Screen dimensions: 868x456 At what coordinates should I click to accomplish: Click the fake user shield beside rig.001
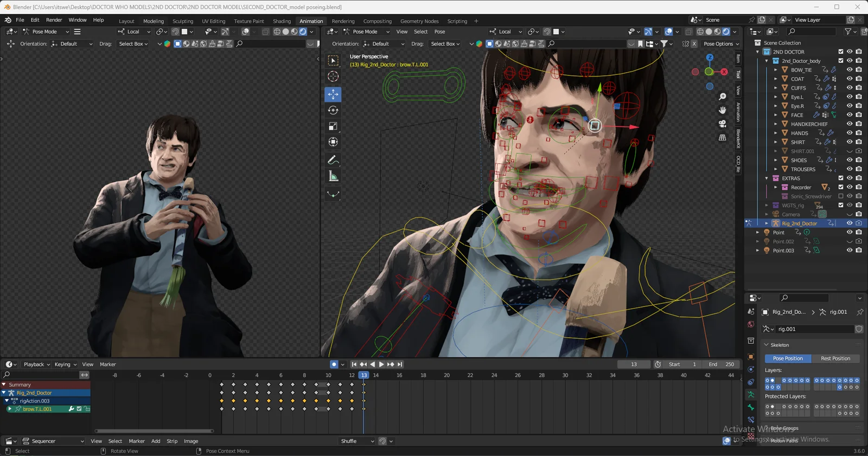coord(859,329)
